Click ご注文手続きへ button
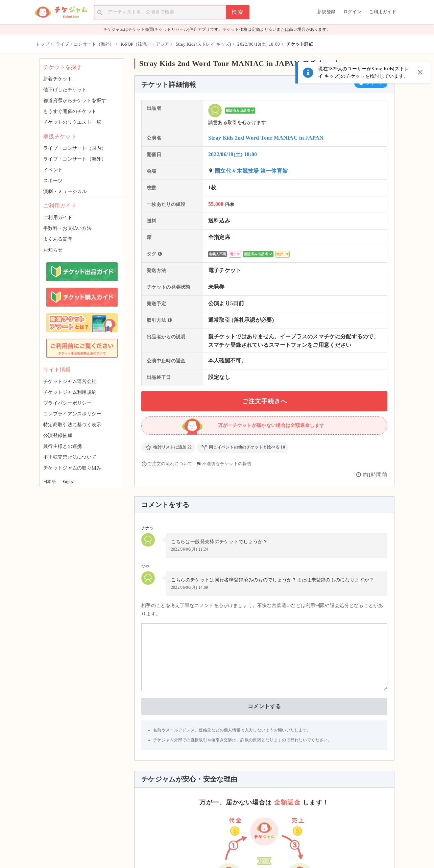434x868 pixels. coord(264,401)
